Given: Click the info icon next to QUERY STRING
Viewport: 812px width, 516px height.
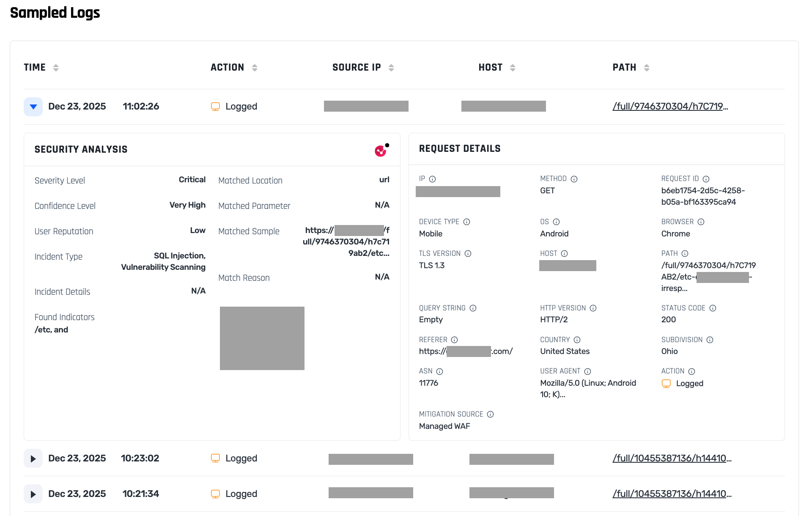Looking at the screenshot, I should tap(473, 308).
